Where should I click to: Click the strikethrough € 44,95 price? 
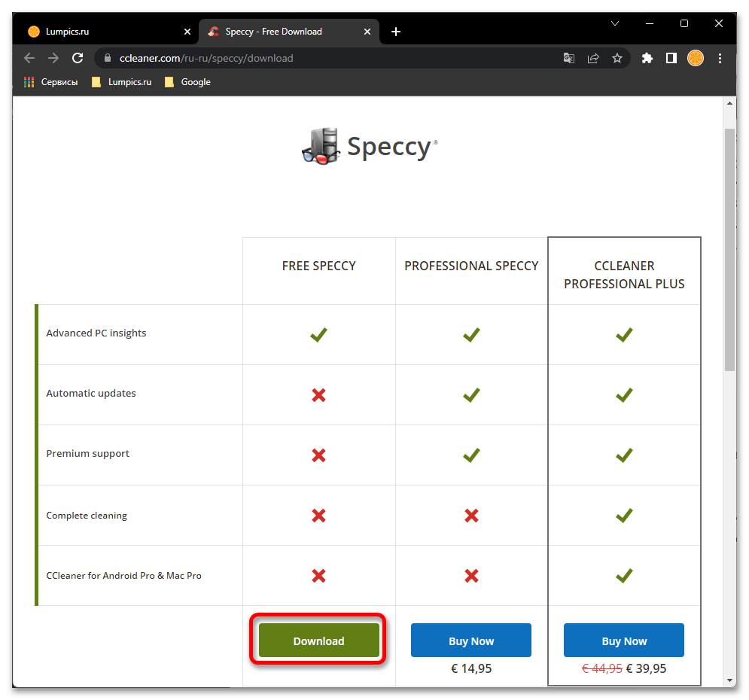click(x=602, y=668)
